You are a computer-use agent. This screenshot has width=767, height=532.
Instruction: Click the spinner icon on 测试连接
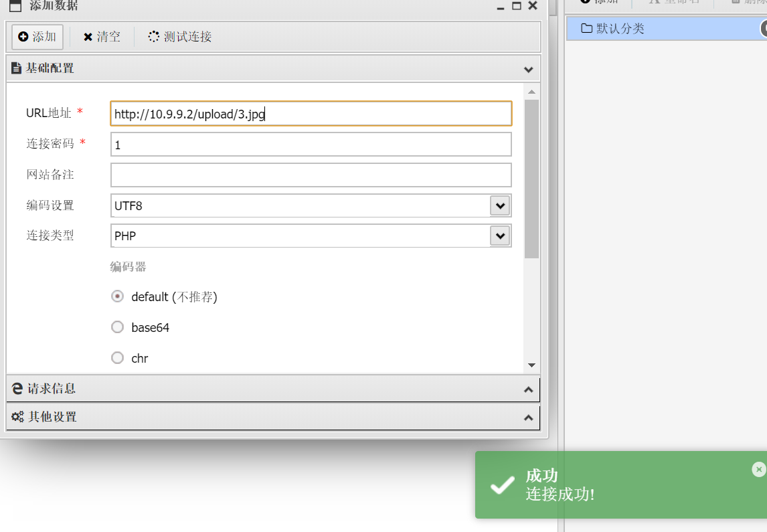(x=153, y=37)
